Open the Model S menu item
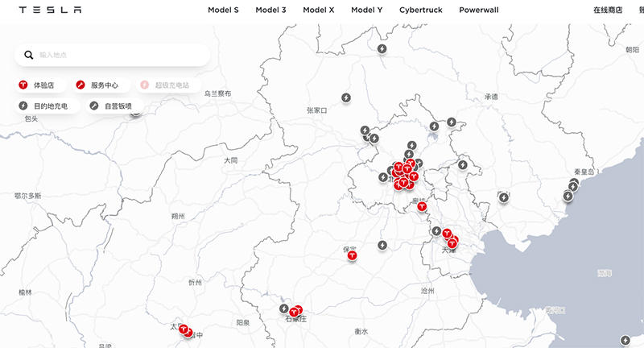The width and height of the screenshot is (644, 348). coord(223,10)
